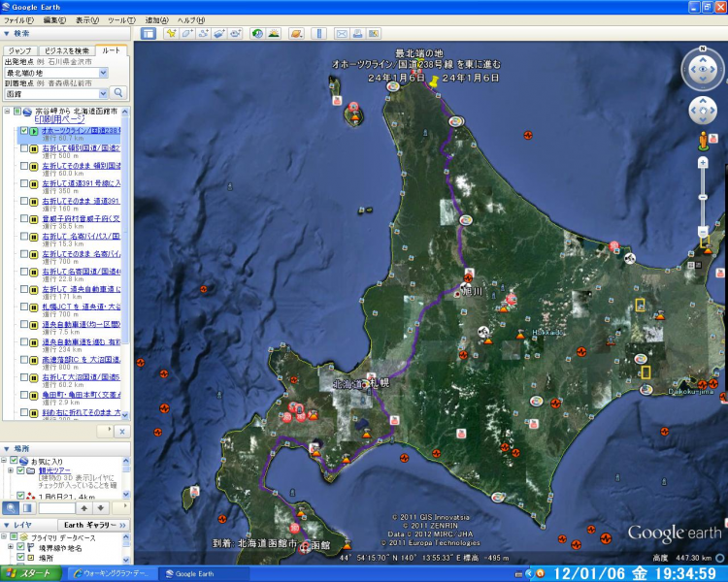Open View in Google Maps icon
Image resolution: width=728 pixels, height=582 pixels.
[x=374, y=33]
